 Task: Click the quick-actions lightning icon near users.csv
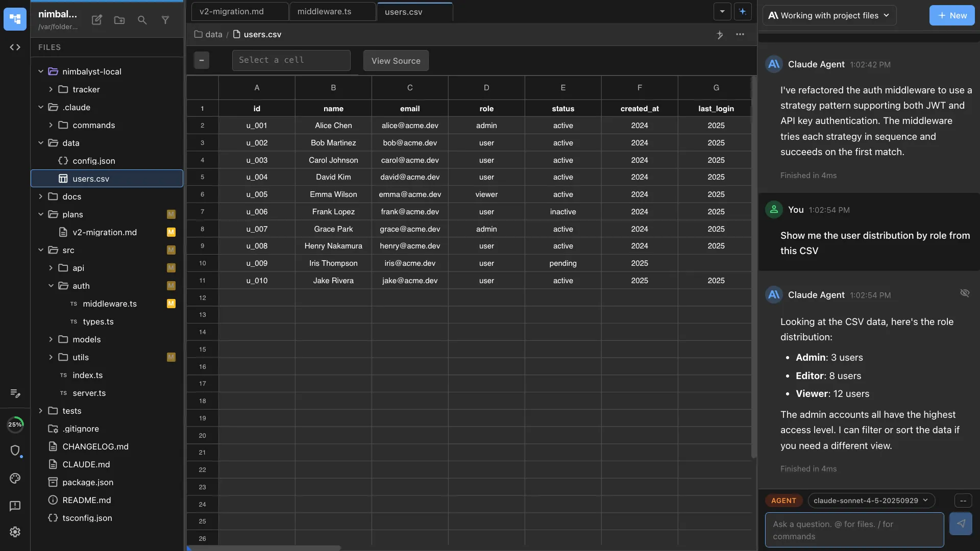pyautogui.click(x=720, y=35)
